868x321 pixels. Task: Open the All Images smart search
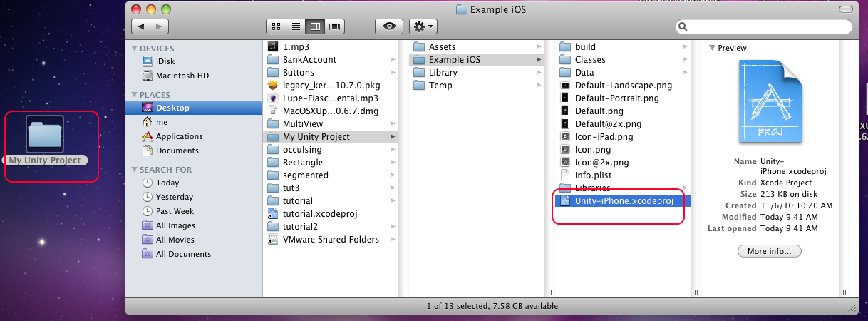click(x=175, y=225)
